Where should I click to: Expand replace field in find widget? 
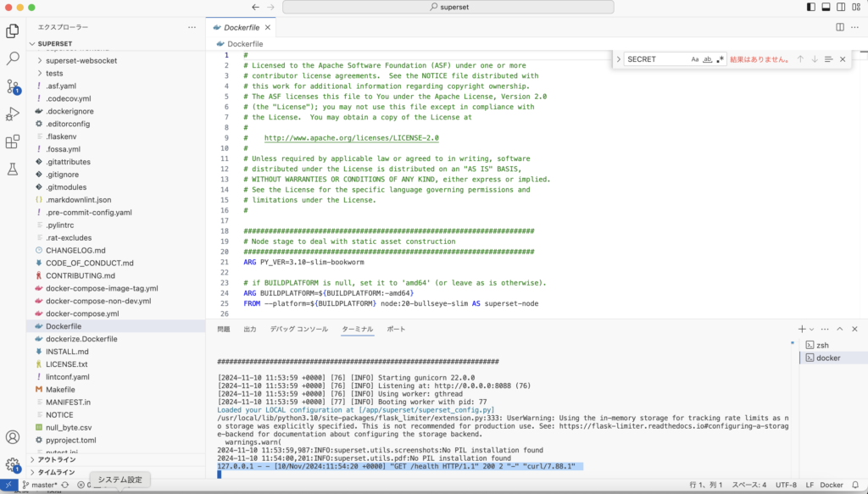coord(618,59)
